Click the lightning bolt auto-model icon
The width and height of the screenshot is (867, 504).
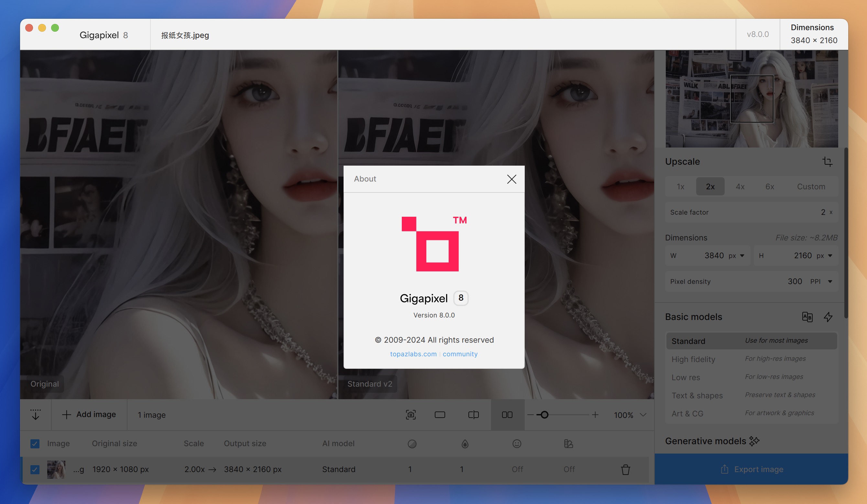pyautogui.click(x=828, y=317)
